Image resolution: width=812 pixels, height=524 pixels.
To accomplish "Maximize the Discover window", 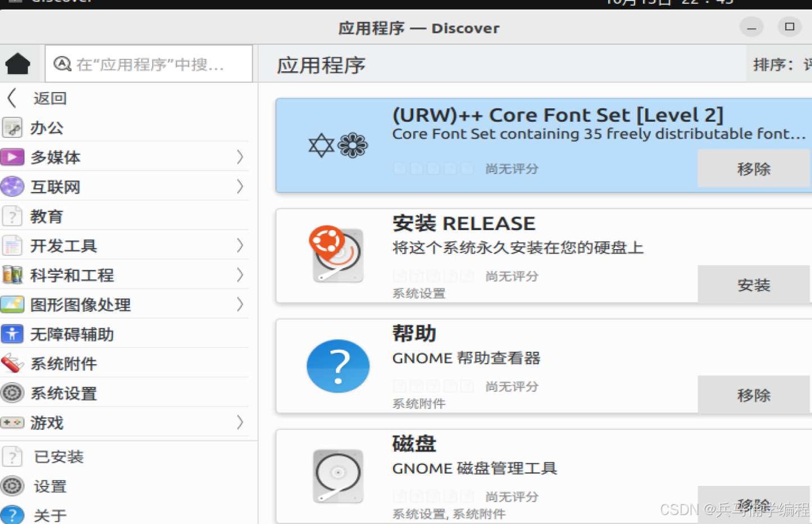I will point(790,26).
